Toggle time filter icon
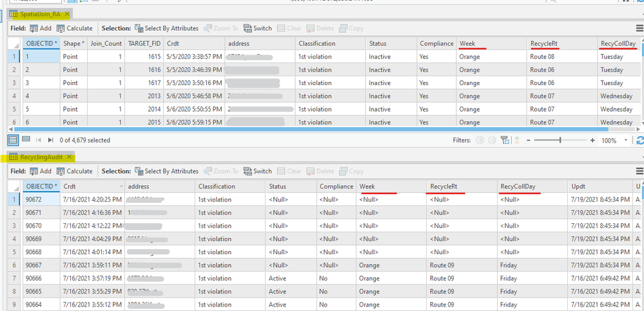Image resolution: width=644 pixels, height=311 pixels. (x=480, y=140)
